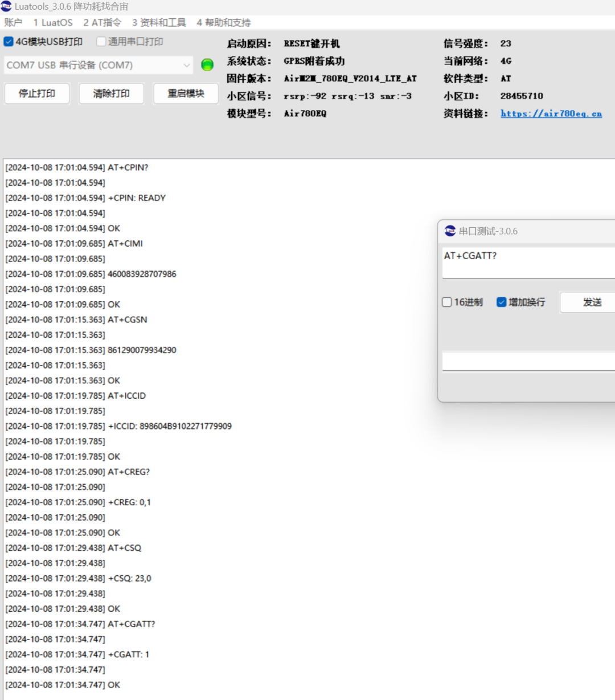Click the 清除打印 button to clear logs
Viewport: 615px width, 700px height.
tap(111, 93)
